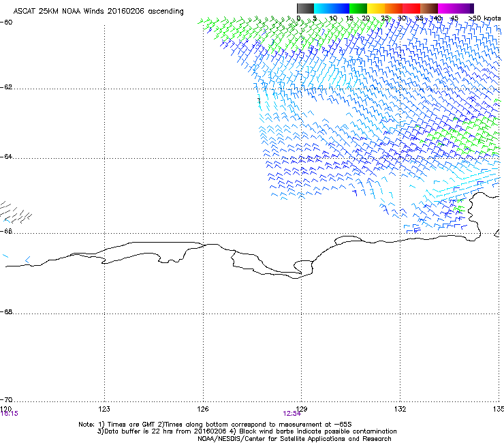Click the '-62' latitude label
The image size is (504, 443).
click(x=6, y=87)
